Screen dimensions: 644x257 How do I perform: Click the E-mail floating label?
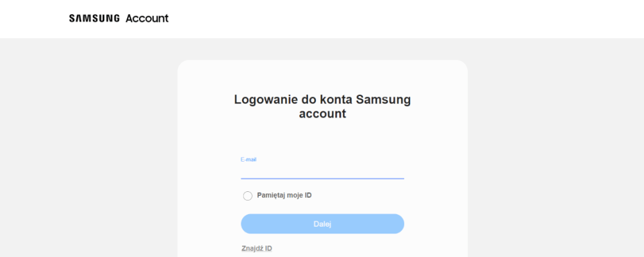[x=249, y=160]
